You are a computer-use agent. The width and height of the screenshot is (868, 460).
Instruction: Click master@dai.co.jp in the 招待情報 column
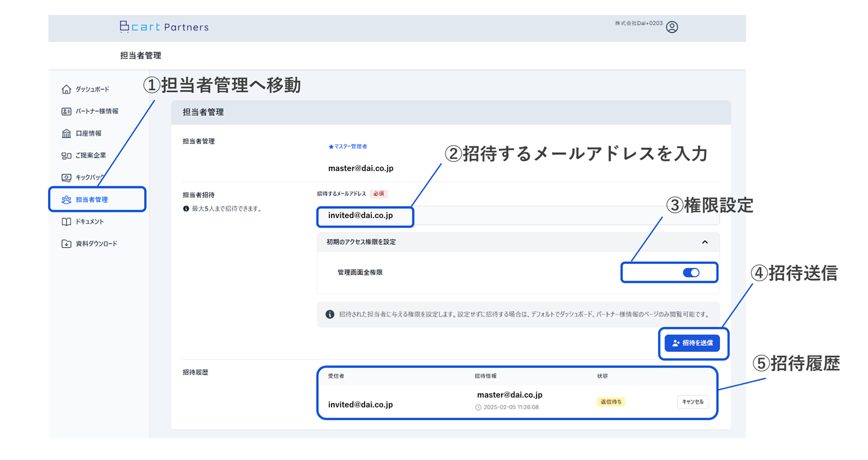510,395
